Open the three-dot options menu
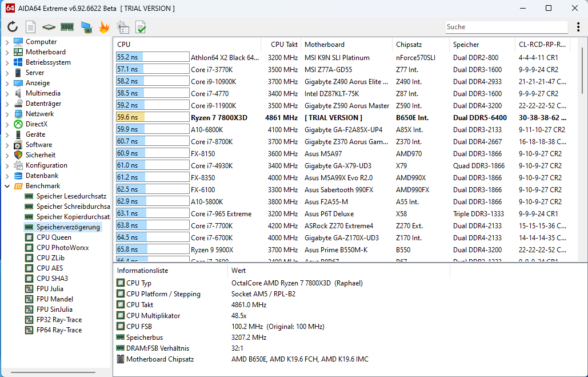This screenshot has height=377, width=588. click(x=579, y=27)
